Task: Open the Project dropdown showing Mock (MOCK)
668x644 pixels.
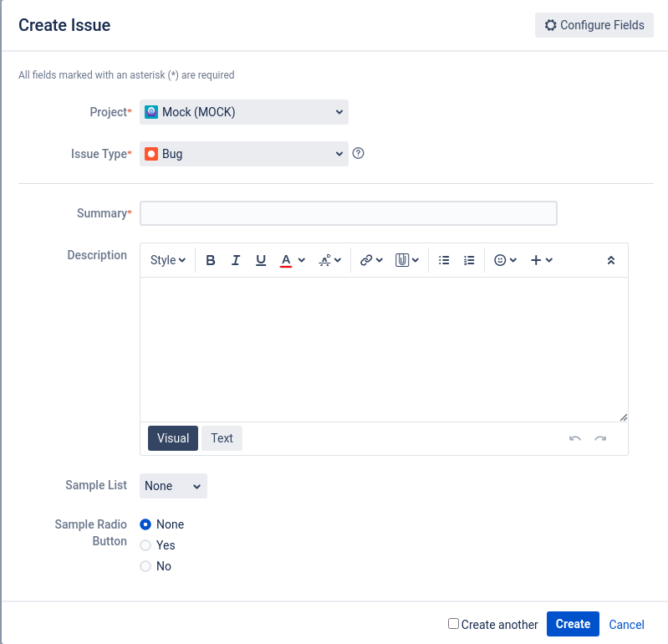Action: pyautogui.click(x=244, y=112)
